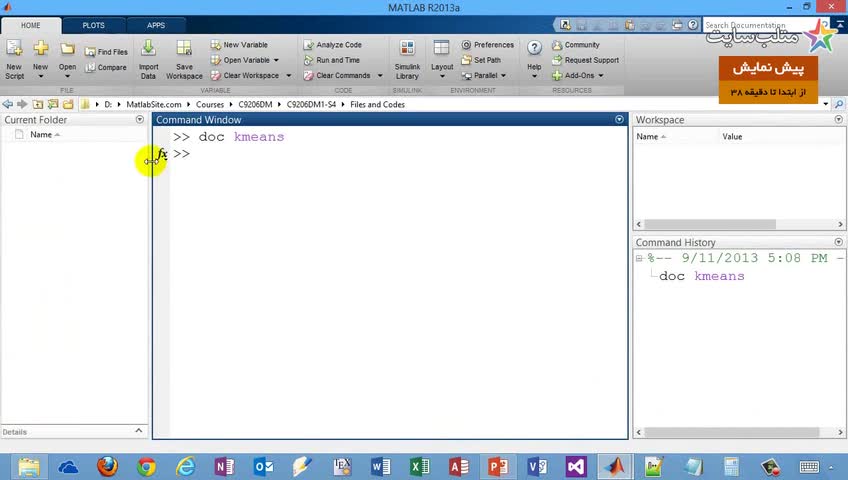
Task: Open the Simulink Library
Action: click(407, 59)
